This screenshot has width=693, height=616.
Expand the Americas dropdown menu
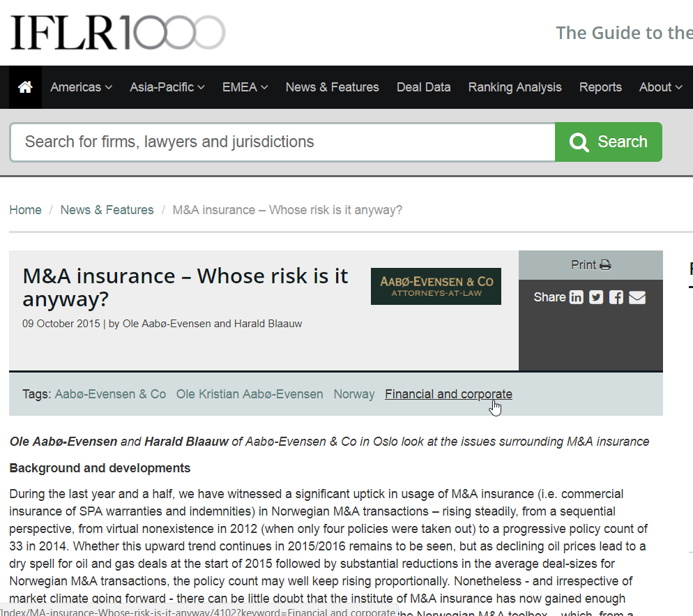[x=81, y=87]
